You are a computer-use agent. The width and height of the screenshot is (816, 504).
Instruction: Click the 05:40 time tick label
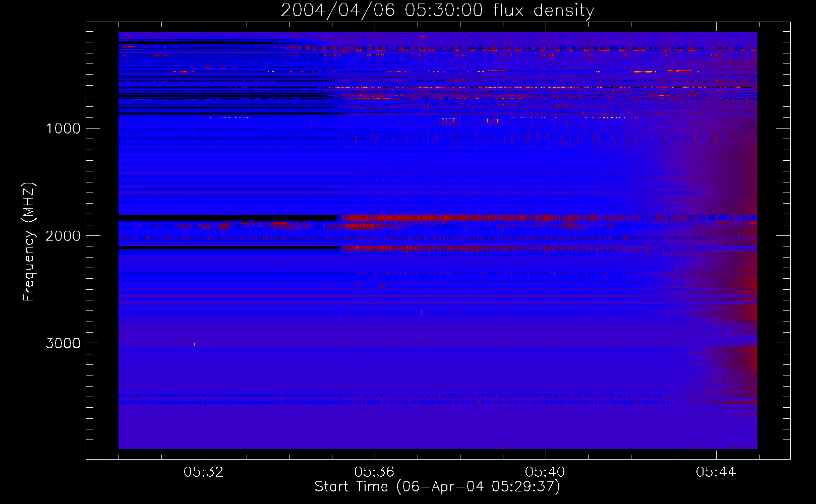(x=545, y=472)
